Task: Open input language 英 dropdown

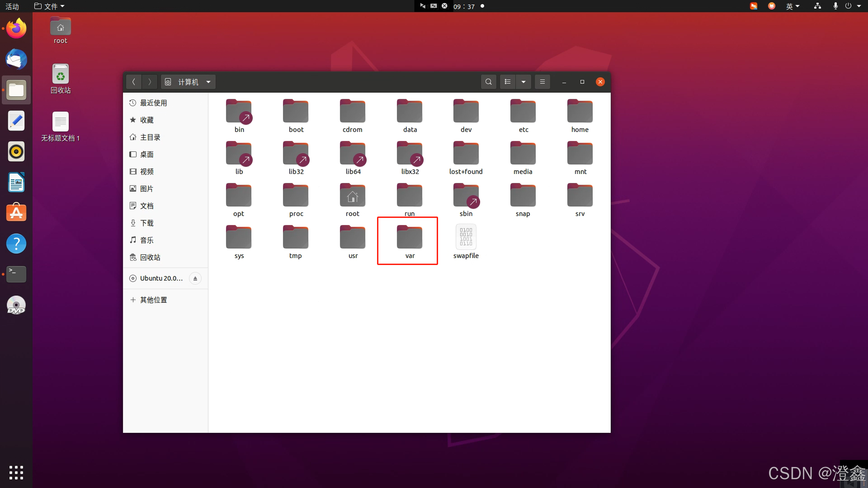Action: click(x=792, y=6)
